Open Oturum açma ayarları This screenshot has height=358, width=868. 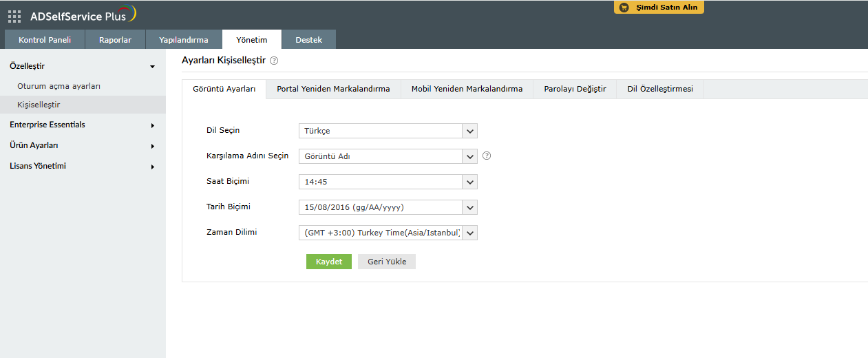(x=59, y=86)
